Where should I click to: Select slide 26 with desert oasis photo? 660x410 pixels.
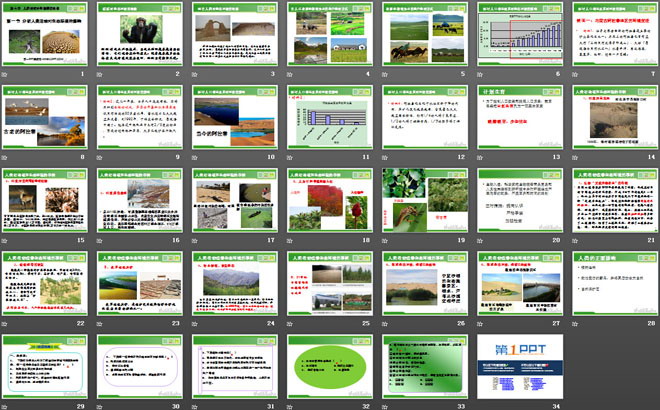pyautogui.click(x=426, y=283)
